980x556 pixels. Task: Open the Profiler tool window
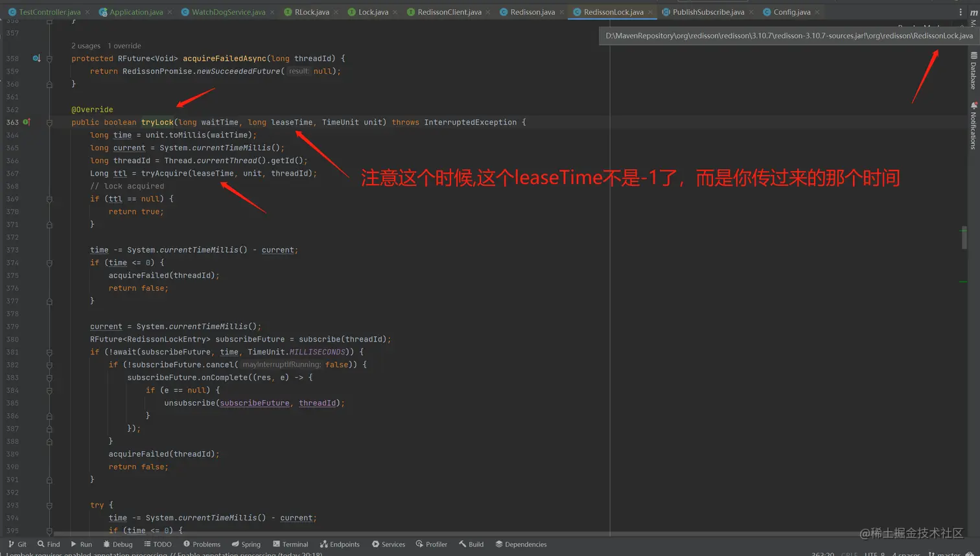[x=432, y=544]
